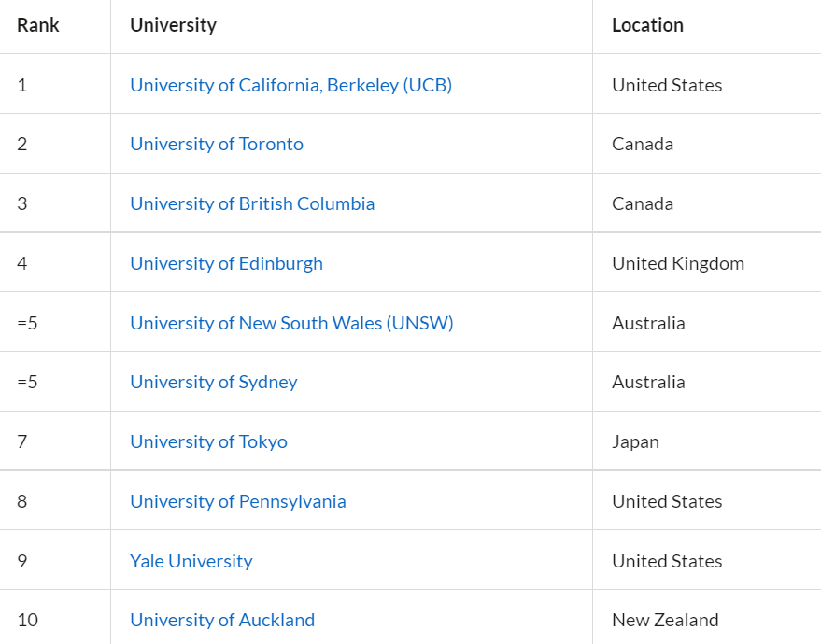Select the University of Sydney link

(214, 382)
